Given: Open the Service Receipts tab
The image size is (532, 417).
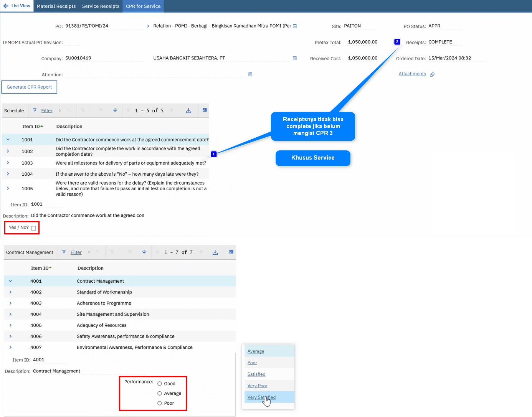Looking at the screenshot, I should click(x=101, y=6).
